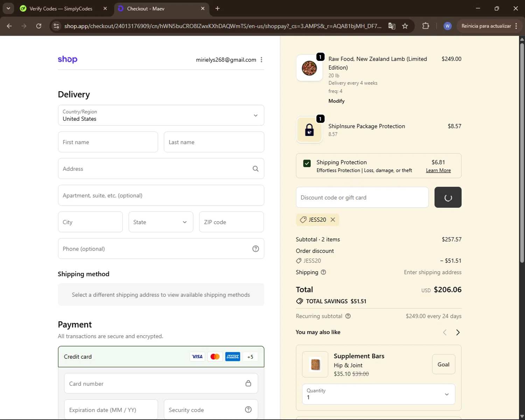Image resolution: width=525 pixels, height=420 pixels.
Task: Click the Apartment, suite field
Action: coord(161,195)
